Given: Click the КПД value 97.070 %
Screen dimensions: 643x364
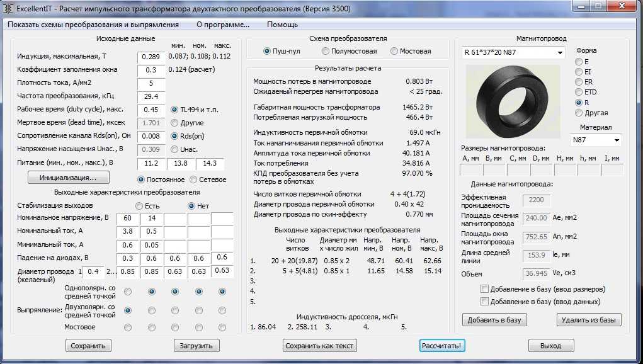Looking at the screenshot, I should pyautogui.click(x=418, y=173).
